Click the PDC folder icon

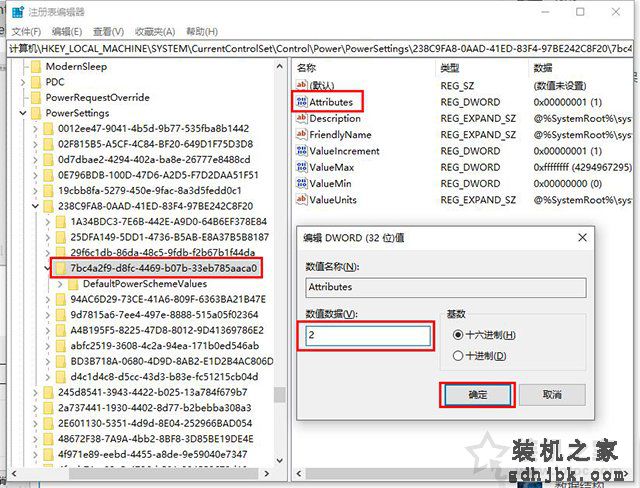pos(36,82)
